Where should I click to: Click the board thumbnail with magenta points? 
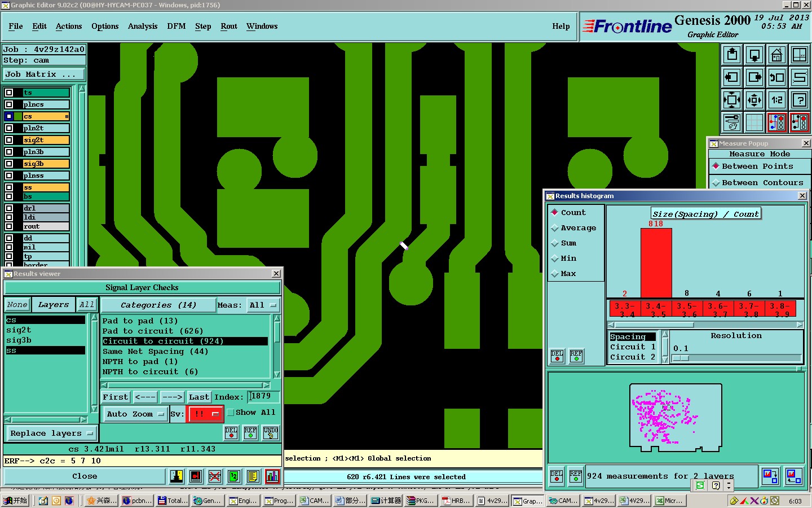[676, 417]
